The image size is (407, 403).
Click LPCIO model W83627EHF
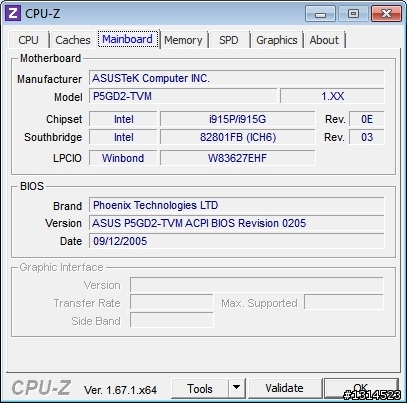(x=237, y=158)
